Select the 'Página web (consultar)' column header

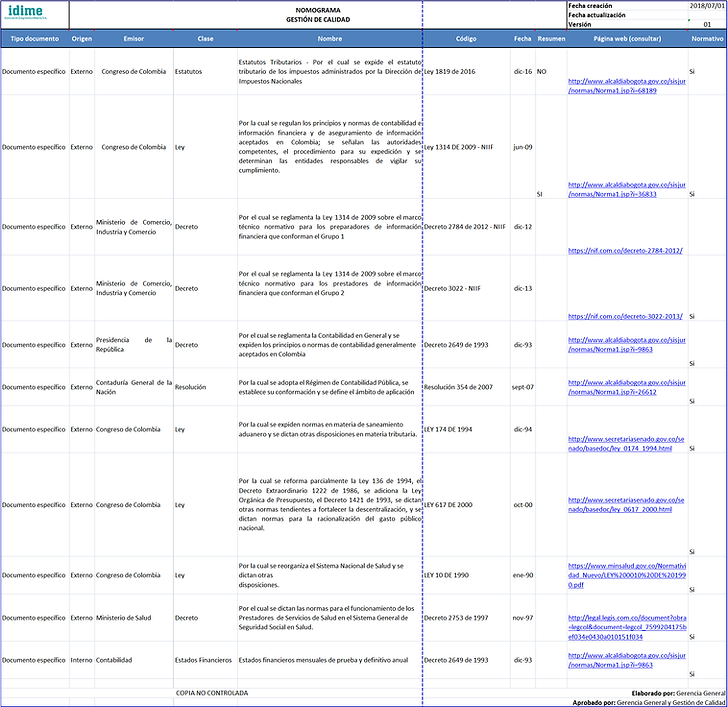[627, 39]
